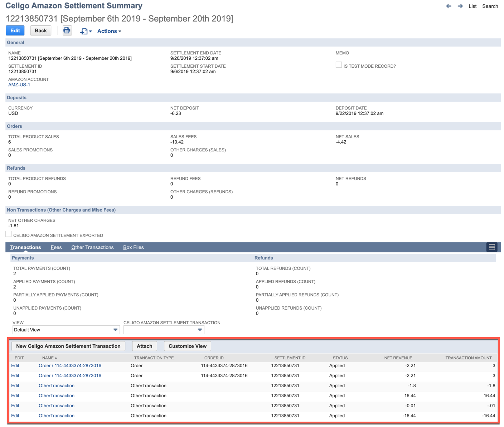
Task: Check the Is Test Mode Record checkbox
Action: (x=339, y=65)
